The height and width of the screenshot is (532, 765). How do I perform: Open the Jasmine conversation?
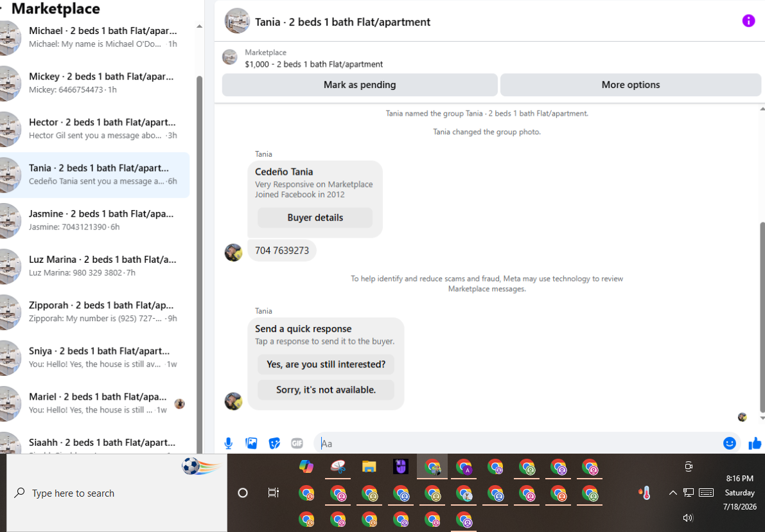point(95,220)
